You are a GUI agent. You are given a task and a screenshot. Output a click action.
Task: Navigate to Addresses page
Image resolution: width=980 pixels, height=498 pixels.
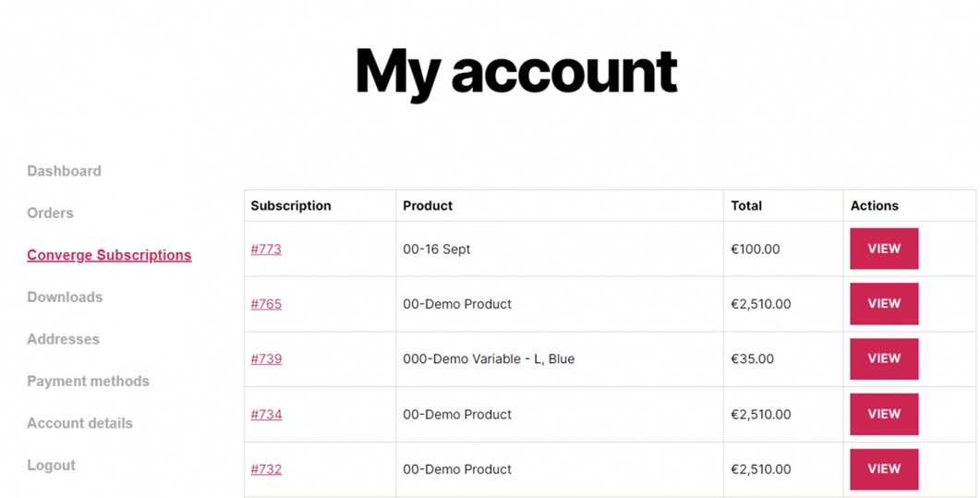point(63,339)
